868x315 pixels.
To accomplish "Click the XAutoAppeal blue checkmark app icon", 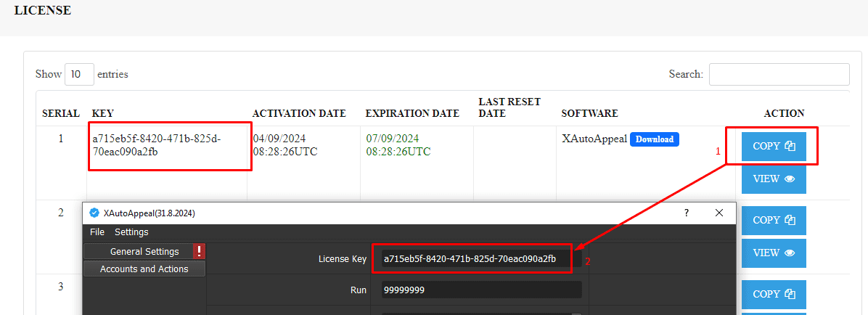I will [x=94, y=213].
